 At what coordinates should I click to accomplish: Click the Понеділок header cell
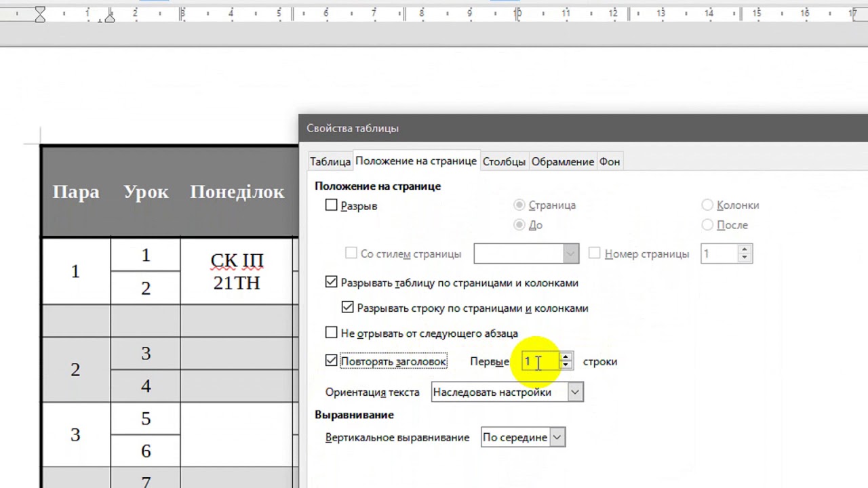(x=237, y=192)
